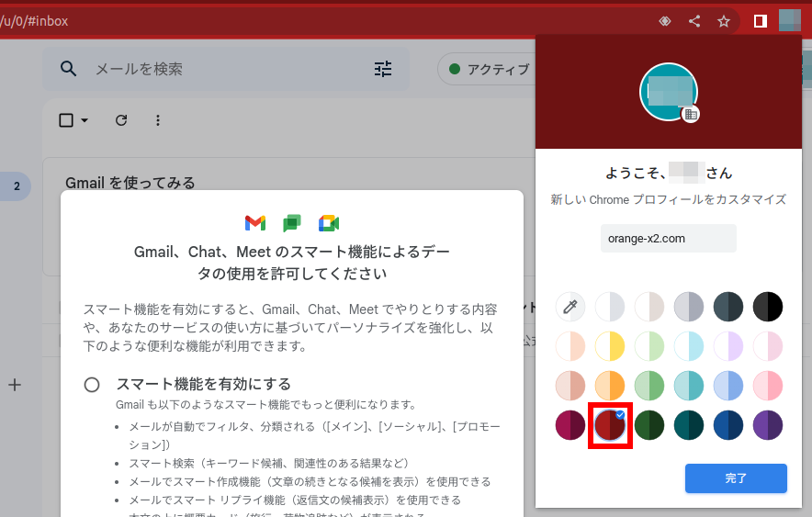Open search filter options icon
This screenshot has width=812, height=517.
(383, 69)
